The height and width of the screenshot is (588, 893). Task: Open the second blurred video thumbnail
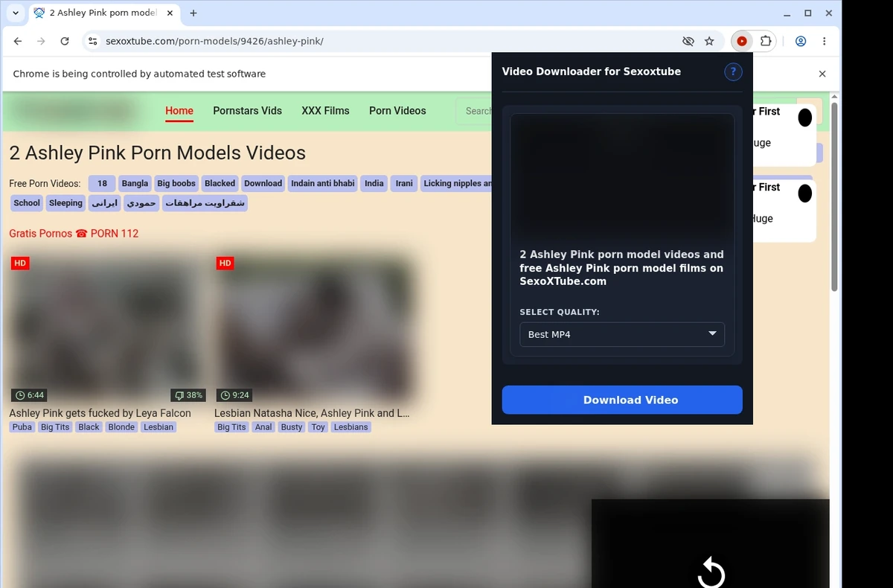[x=313, y=328]
